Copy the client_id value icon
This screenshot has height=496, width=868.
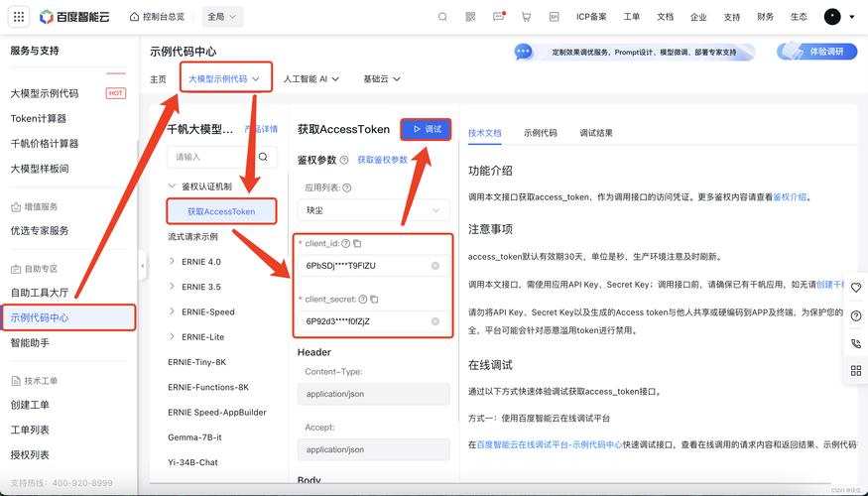[357, 243]
